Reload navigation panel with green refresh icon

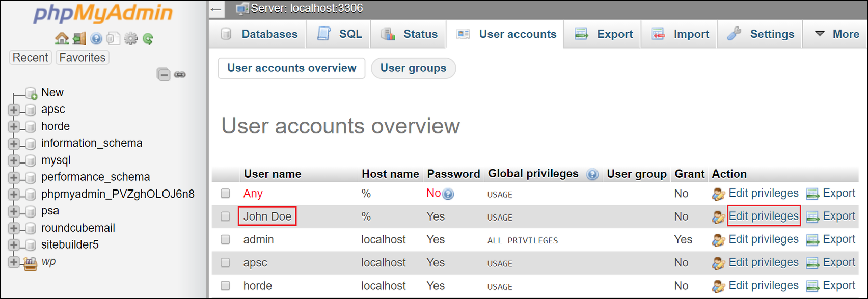(148, 39)
